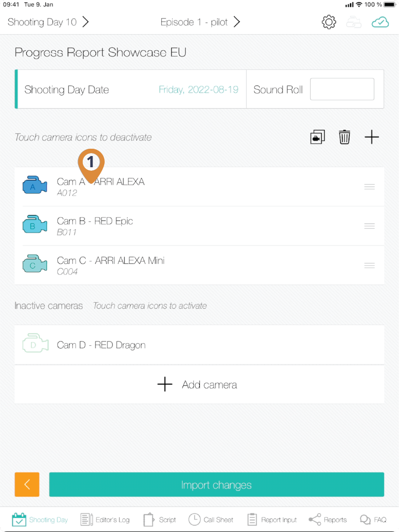This screenshot has width=399, height=532.
Task: Open the Report Input tab
Action: coord(272,519)
